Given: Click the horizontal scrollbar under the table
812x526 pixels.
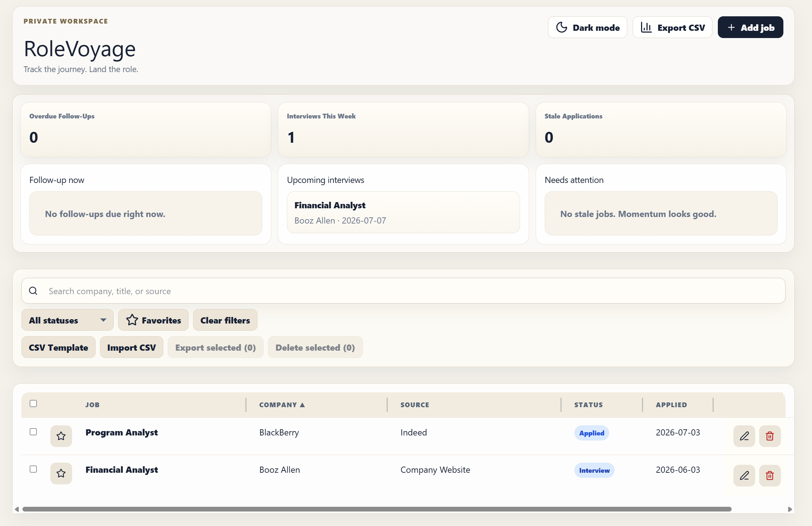Looking at the screenshot, I should point(377,509).
